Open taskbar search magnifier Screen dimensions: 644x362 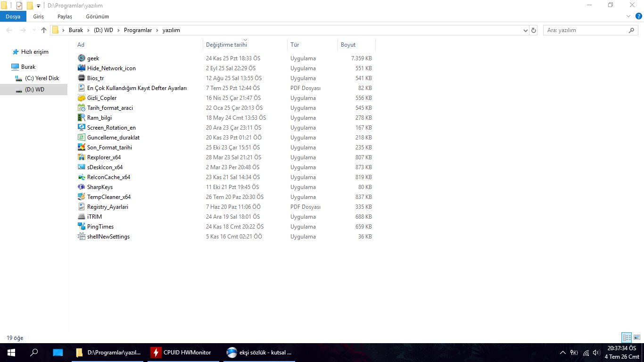click(34, 352)
